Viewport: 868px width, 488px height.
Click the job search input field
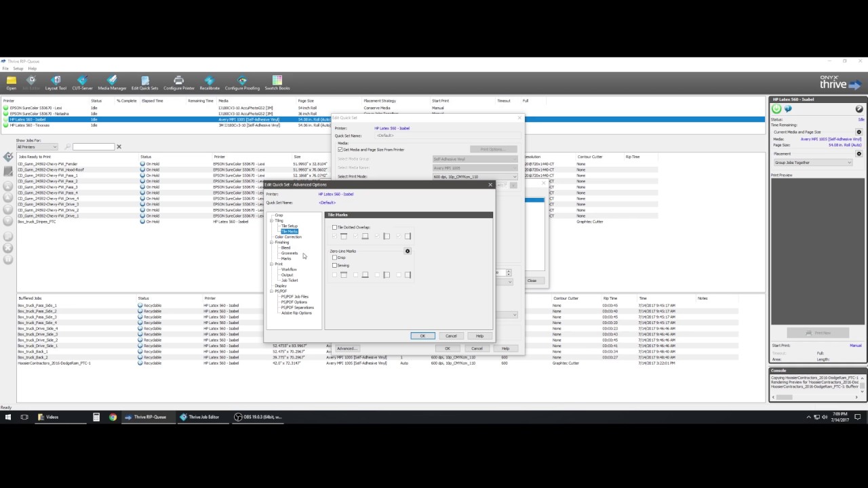coord(94,147)
